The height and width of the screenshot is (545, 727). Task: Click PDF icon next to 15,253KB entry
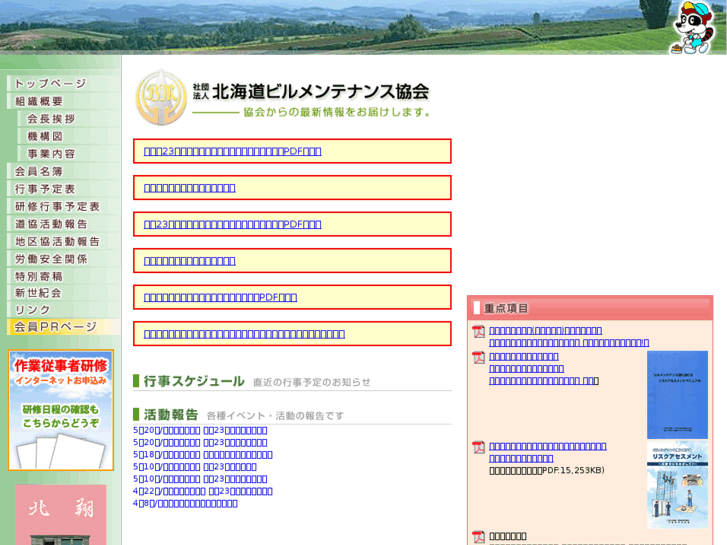[x=478, y=448]
